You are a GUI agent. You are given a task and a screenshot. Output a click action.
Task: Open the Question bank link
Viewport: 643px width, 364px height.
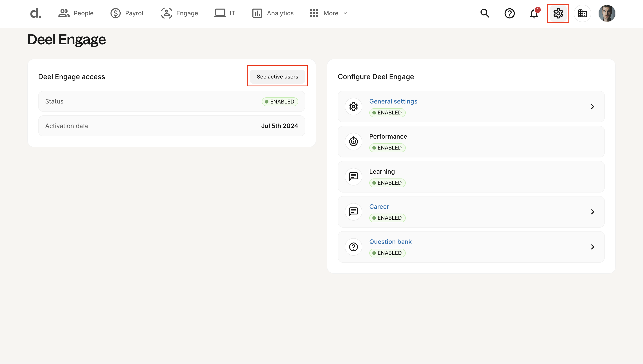[390, 242]
